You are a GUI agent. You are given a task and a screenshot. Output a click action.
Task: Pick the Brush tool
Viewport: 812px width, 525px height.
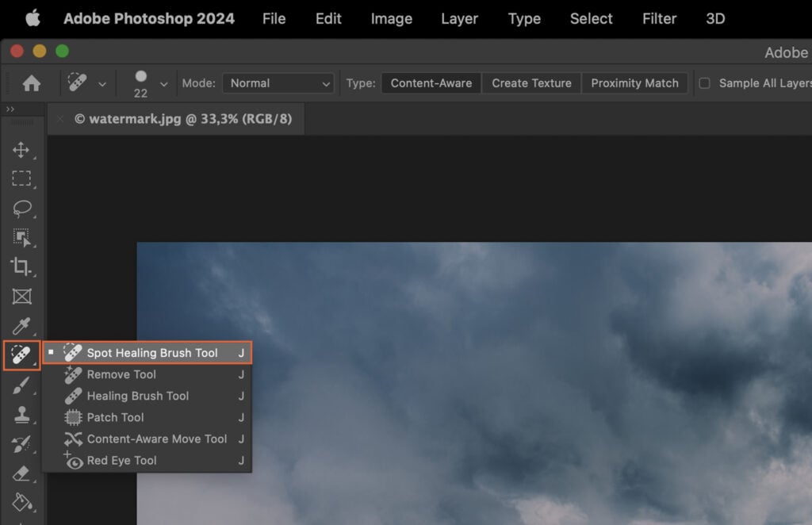(23, 385)
